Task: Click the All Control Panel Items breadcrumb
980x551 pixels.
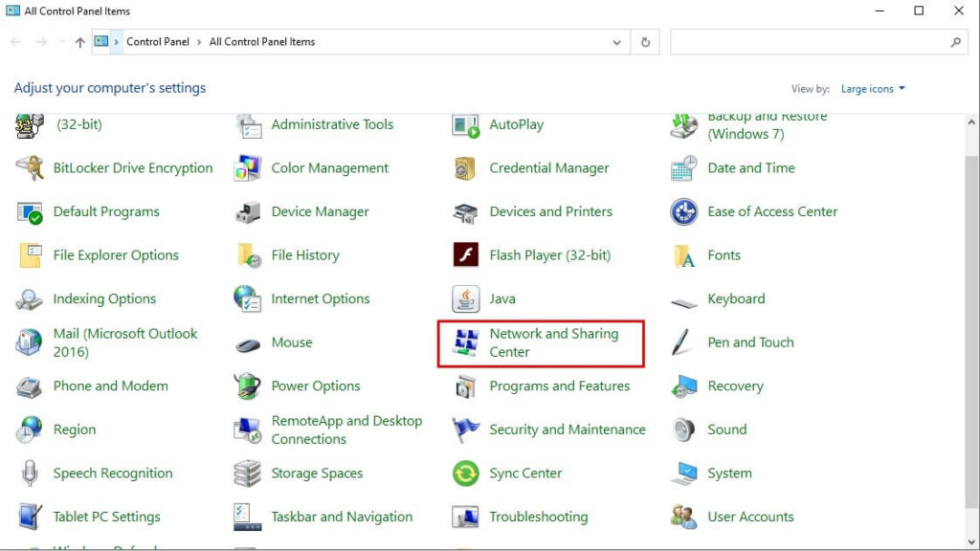Action: click(262, 42)
